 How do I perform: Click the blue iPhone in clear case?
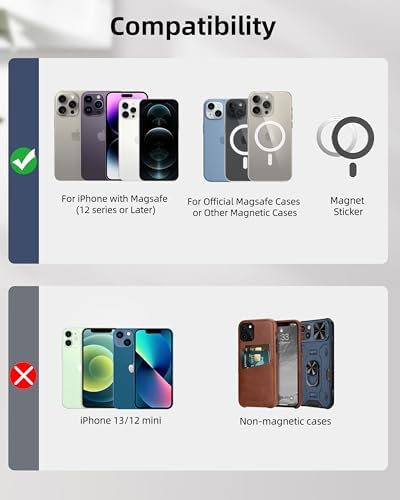point(214,140)
